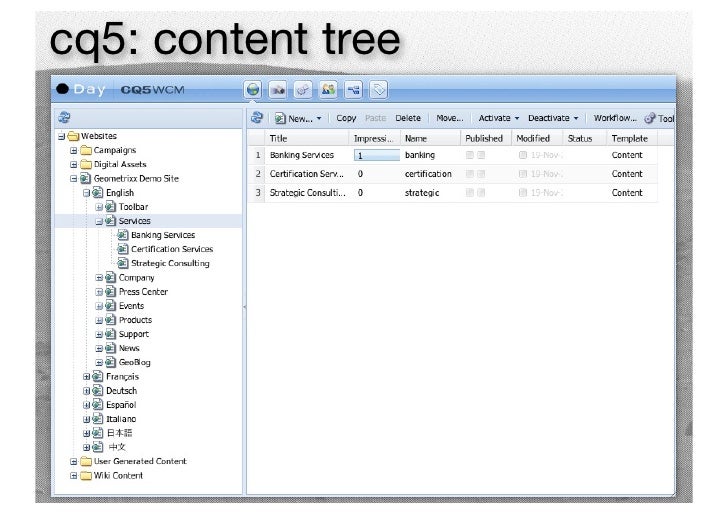This screenshot has width=728, height=514.
Task: Click the Certification Services page icon in tree
Action: [123, 249]
